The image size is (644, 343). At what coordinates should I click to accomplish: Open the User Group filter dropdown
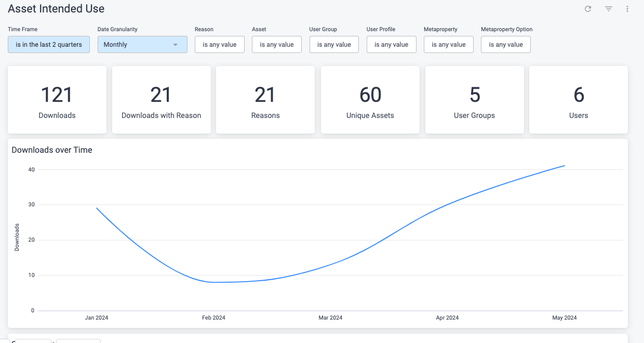pyautogui.click(x=334, y=44)
